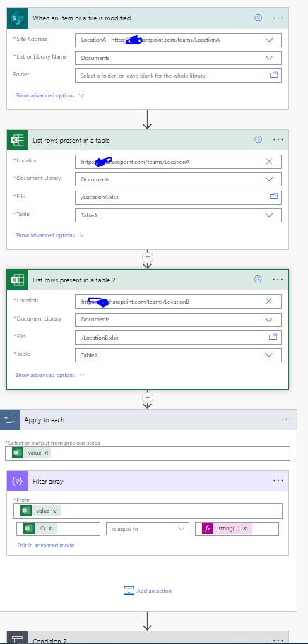Click the Excel icon on 'List rows present in a table'

(17, 140)
